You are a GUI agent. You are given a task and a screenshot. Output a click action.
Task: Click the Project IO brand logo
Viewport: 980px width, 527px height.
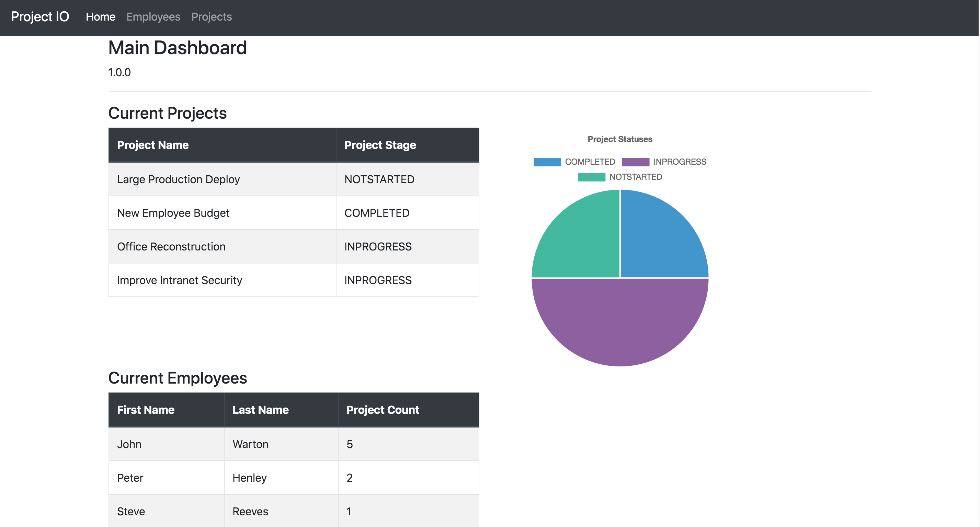tap(40, 17)
